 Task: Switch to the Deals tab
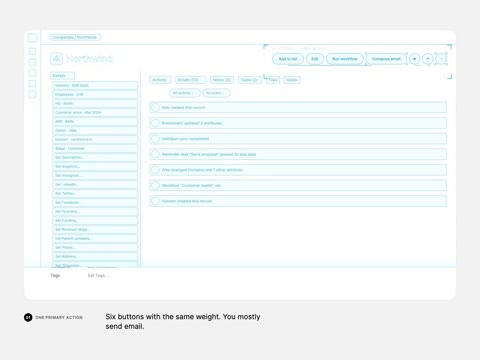292,80
